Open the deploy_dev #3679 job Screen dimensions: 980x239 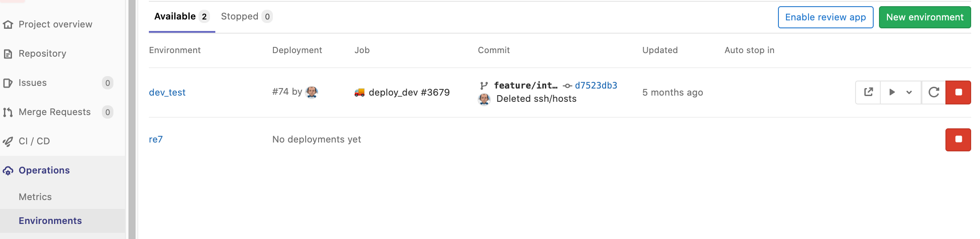coord(409,93)
